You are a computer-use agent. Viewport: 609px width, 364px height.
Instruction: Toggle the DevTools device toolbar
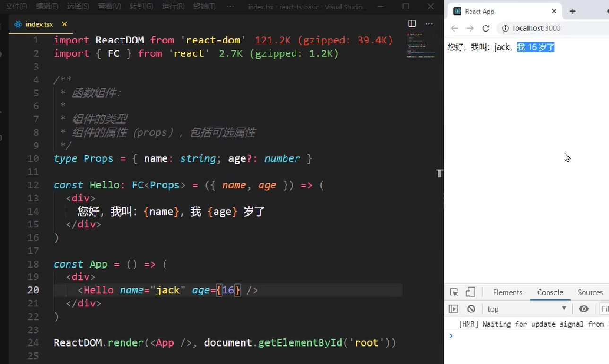[470, 292]
